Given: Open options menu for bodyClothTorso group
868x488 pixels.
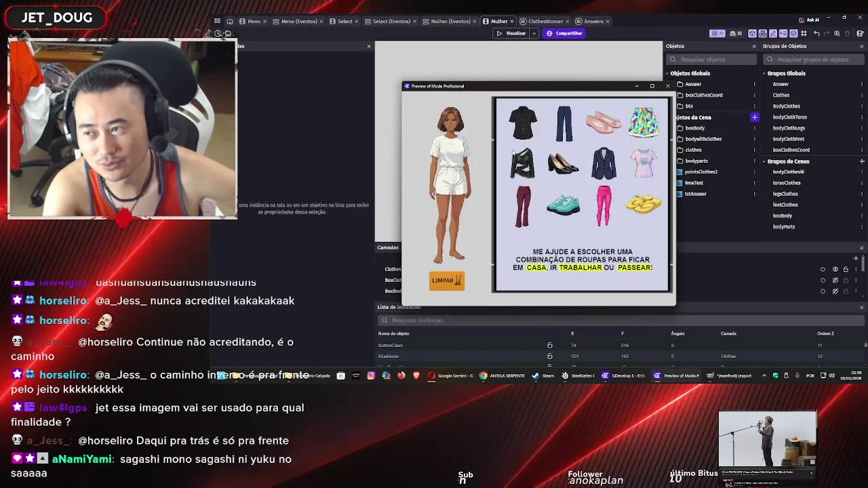Looking at the screenshot, I should click(862, 117).
